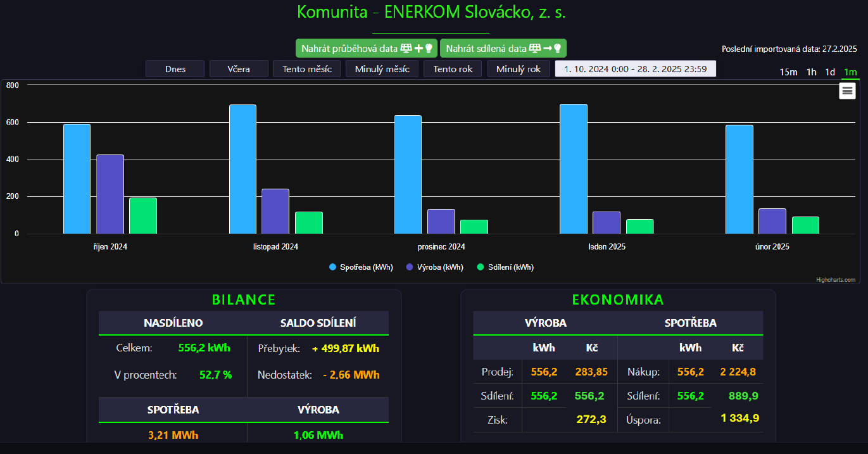Click the listopad 2024 green Sdílení bar
Viewport: 868px width, 454px height.
click(x=309, y=223)
